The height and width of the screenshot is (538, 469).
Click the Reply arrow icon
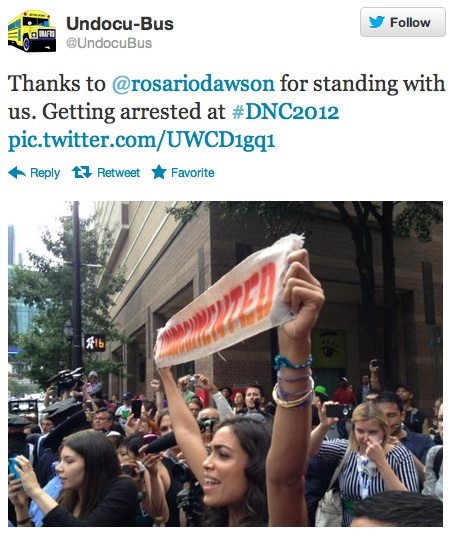[17, 173]
